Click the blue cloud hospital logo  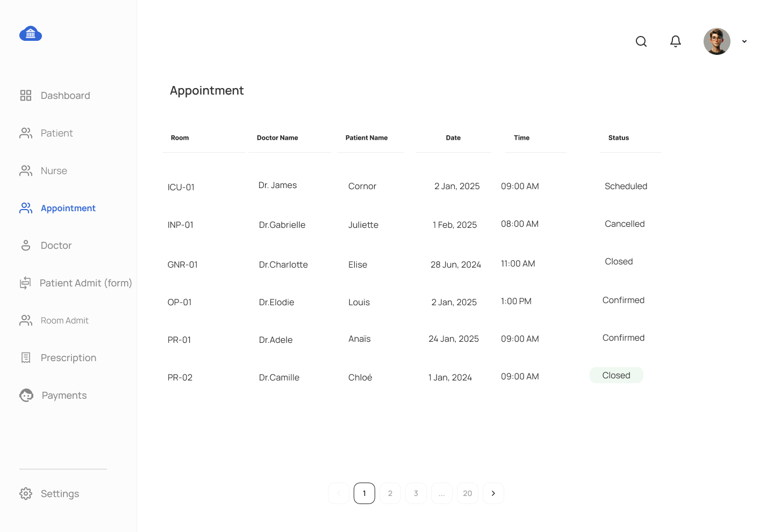31,34
